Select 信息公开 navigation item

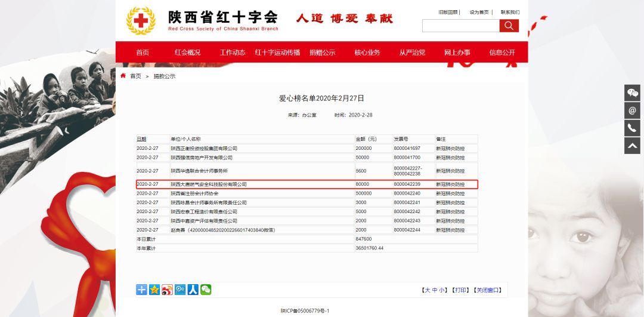(x=501, y=53)
